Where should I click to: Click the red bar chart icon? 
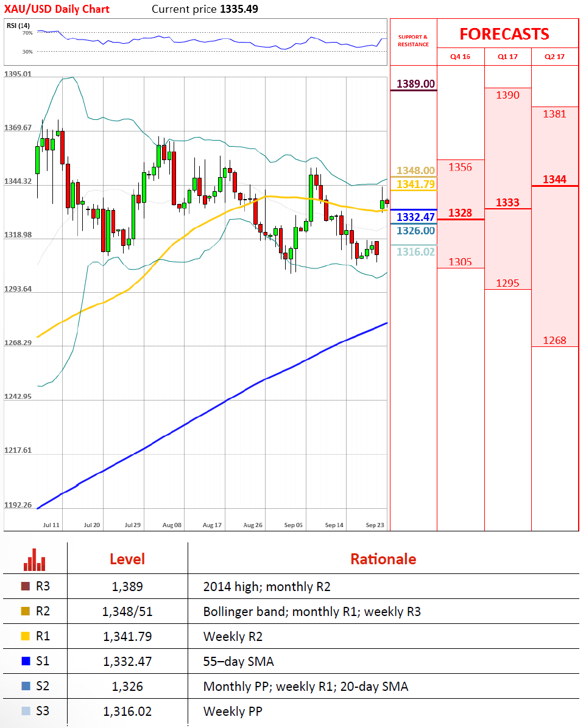[34, 559]
